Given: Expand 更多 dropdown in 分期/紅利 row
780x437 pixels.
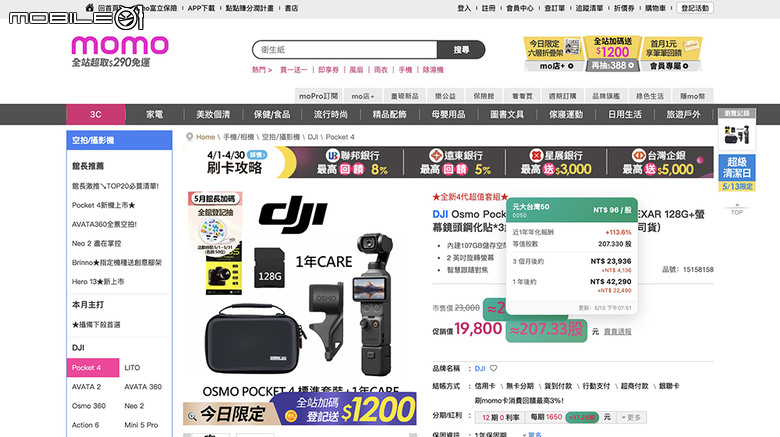Looking at the screenshot, I should pos(631,417).
